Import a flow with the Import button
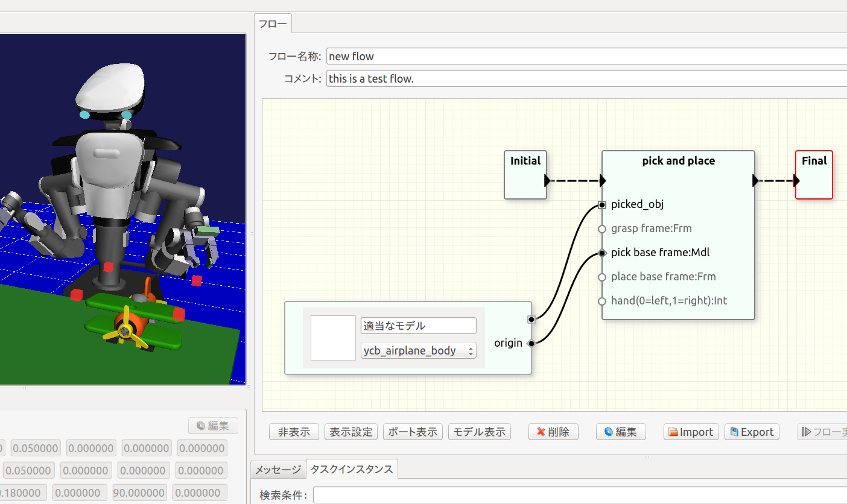 [691, 432]
